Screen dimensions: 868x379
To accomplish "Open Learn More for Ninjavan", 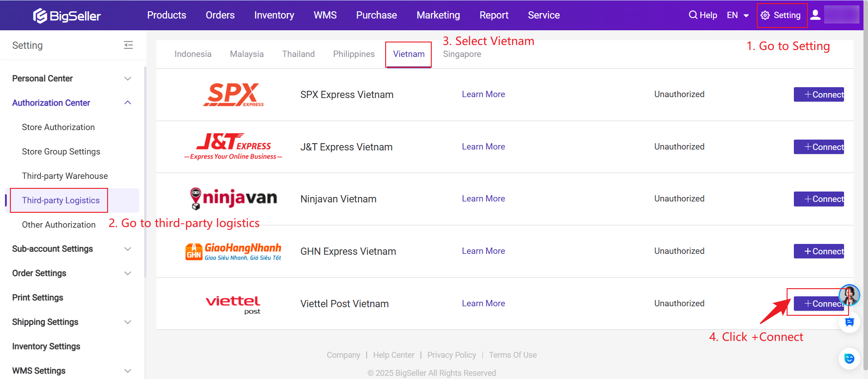I will coord(483,199).
